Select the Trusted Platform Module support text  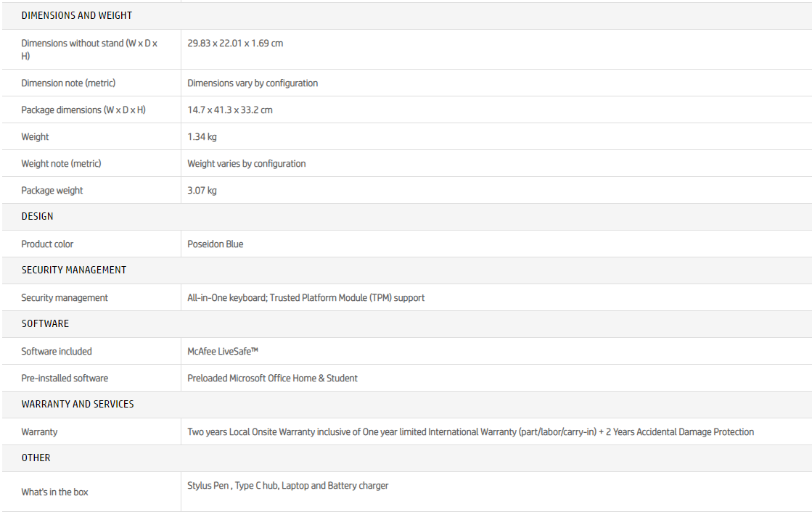coord(347,298)
